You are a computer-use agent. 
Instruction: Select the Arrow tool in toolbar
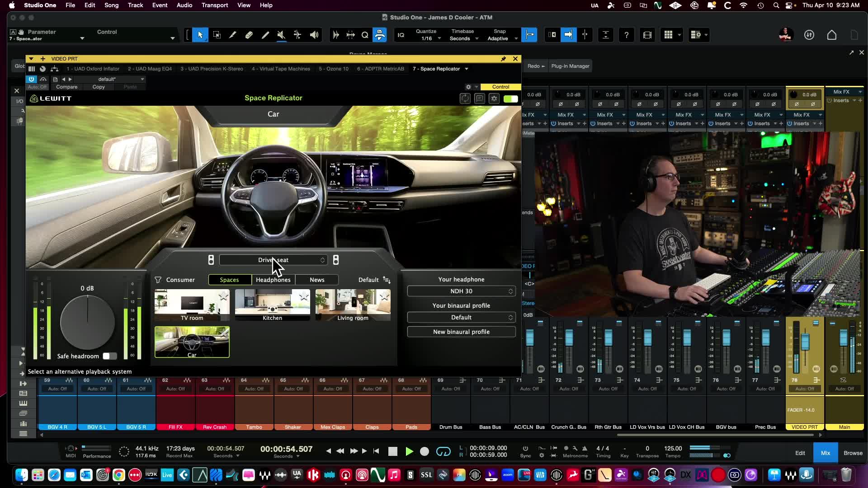[200, 35]
